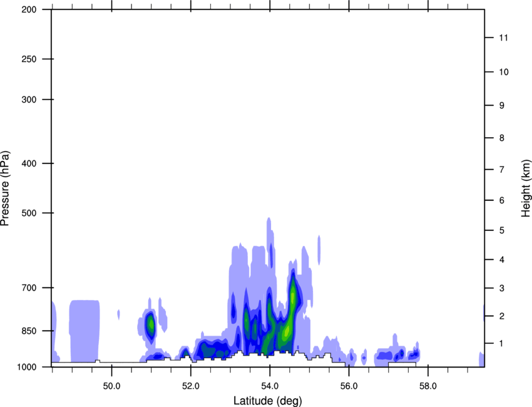Select the 250 pressure tick label
Viewport: 532px width, 407px height.
[29, 59]
